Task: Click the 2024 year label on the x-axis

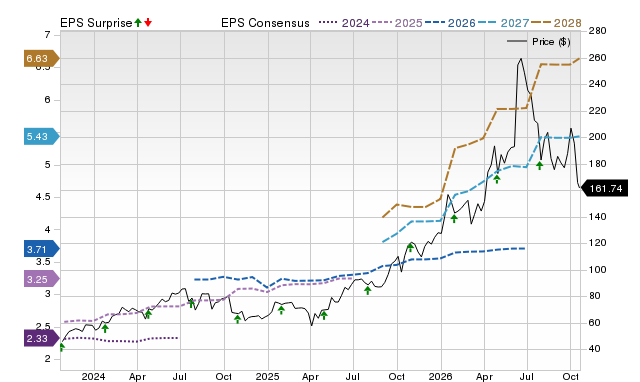Action: click(x=93, y=376)
